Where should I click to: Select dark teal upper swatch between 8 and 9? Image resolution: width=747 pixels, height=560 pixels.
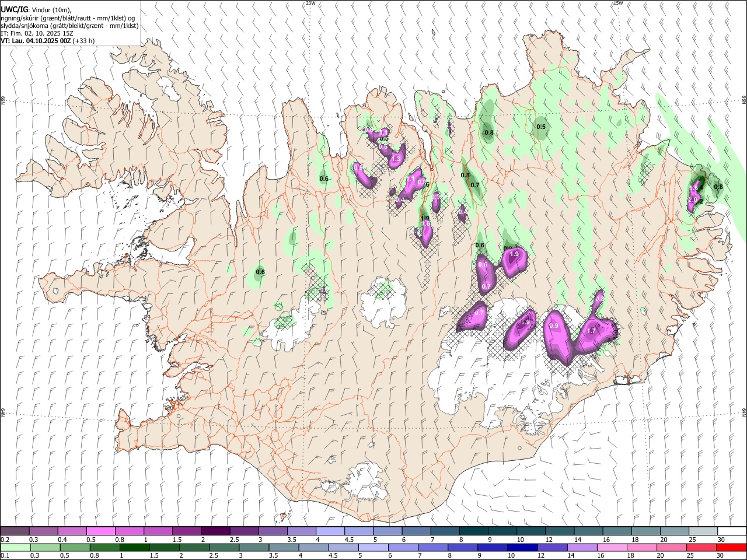(x=474, y=531)
